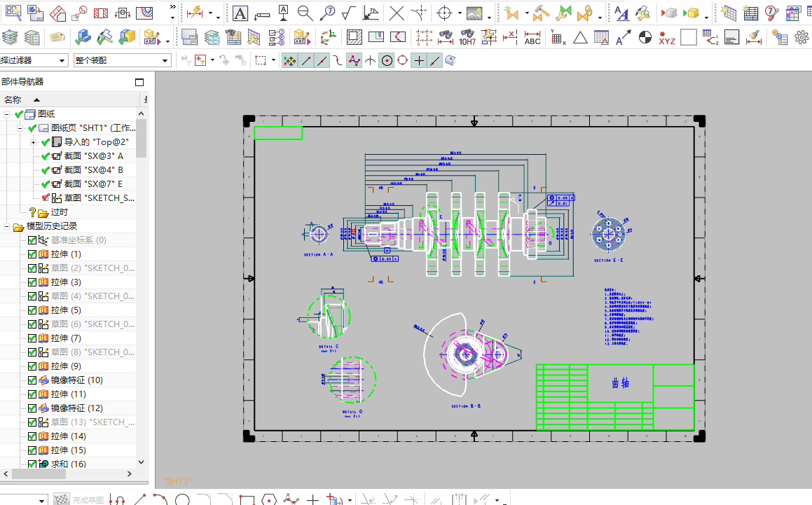812x505 pixels.
Task: Maximize the 部件导航器 panel
Action: (139, 83)
